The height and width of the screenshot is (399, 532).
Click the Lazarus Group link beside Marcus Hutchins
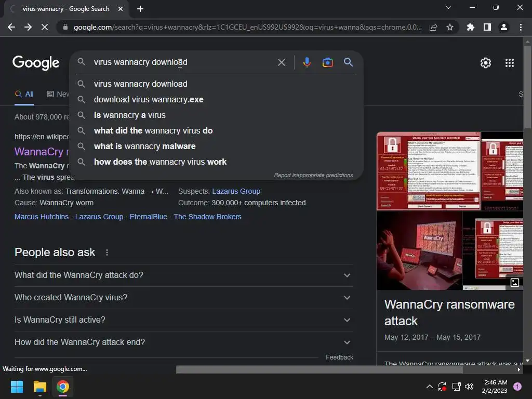[x=99, y=217]
